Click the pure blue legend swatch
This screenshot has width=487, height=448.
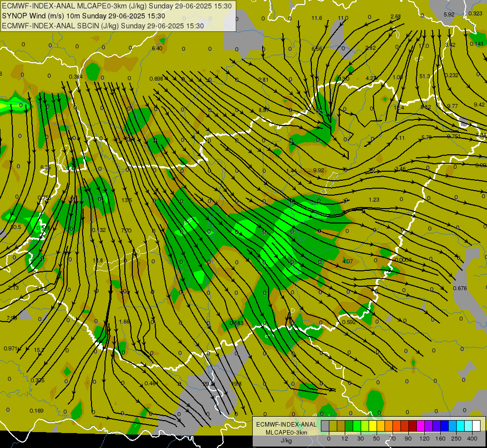pyautogui.click(x=444, y=426)
